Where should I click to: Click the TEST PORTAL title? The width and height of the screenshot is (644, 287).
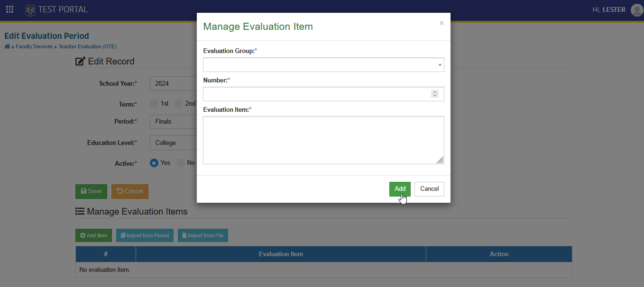pos(63,9)
